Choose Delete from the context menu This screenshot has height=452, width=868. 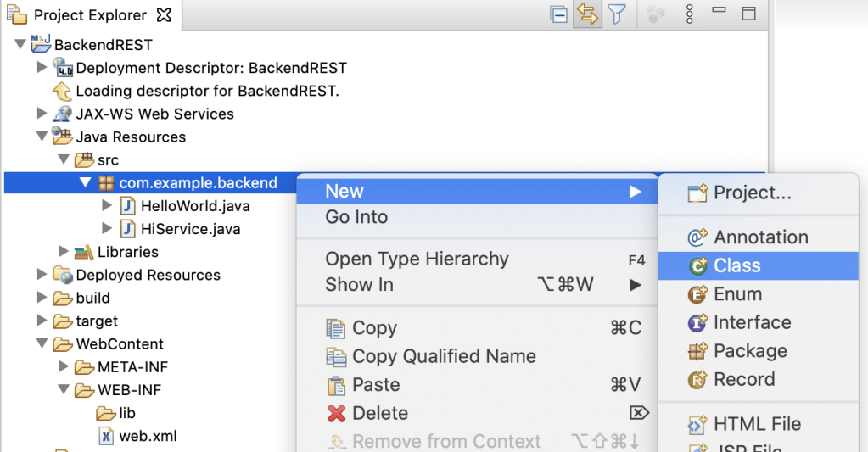tap(379, 413)
